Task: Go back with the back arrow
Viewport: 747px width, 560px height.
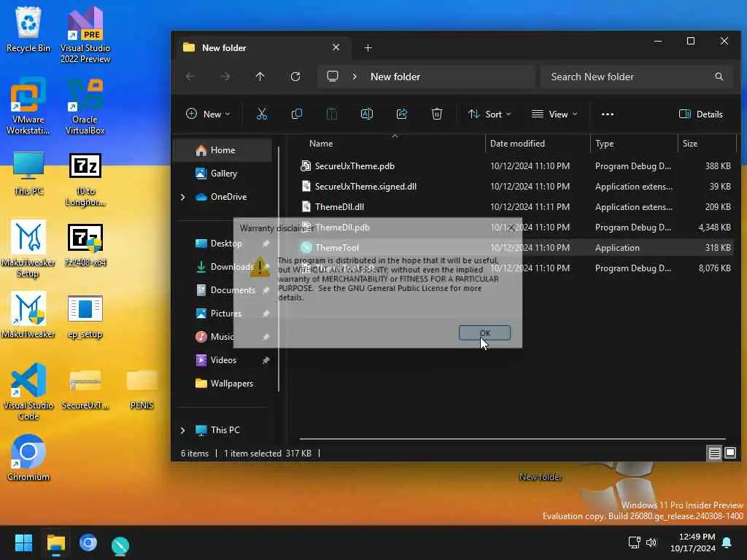Action: coord(190,76)
